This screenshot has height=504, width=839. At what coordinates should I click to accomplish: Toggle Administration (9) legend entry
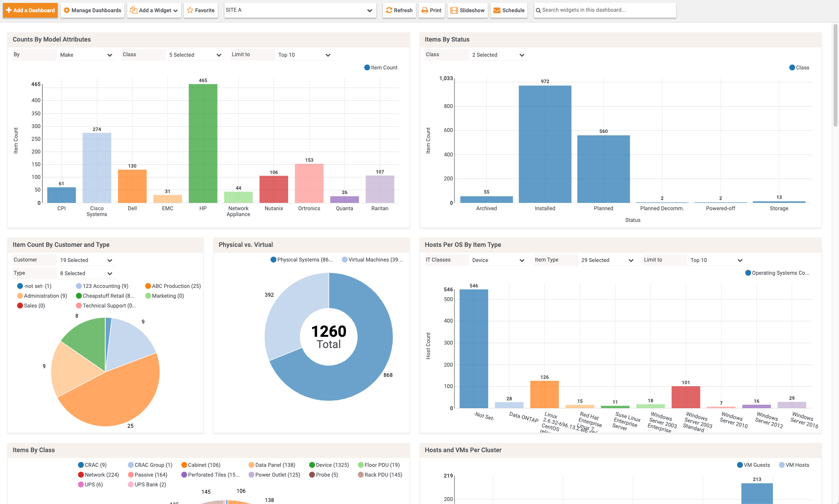(42, 296)
